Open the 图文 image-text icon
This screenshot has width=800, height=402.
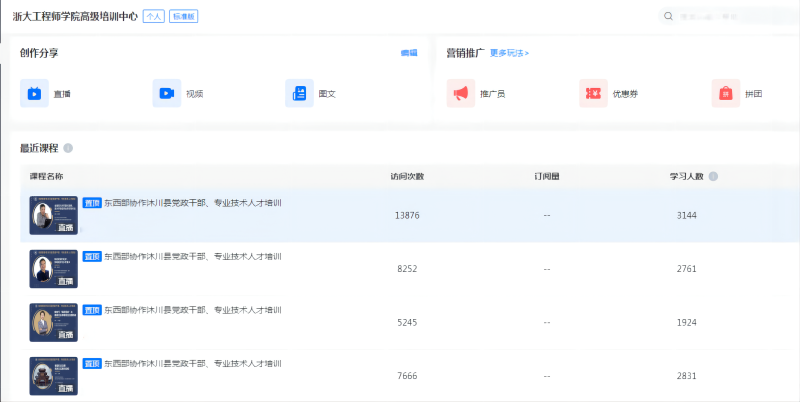point(299,93)
